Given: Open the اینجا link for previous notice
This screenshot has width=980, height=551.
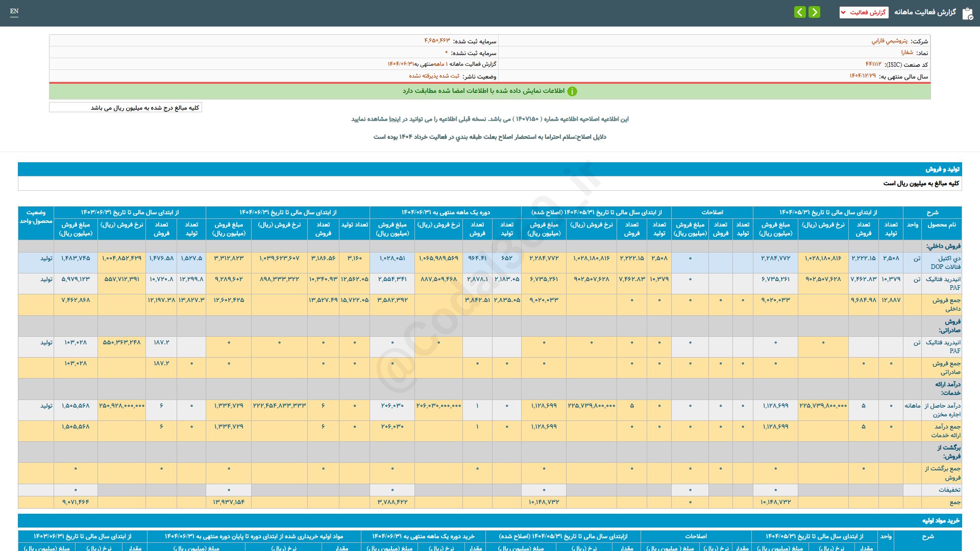Looking at the screenshot, I should tap(394, 119).
